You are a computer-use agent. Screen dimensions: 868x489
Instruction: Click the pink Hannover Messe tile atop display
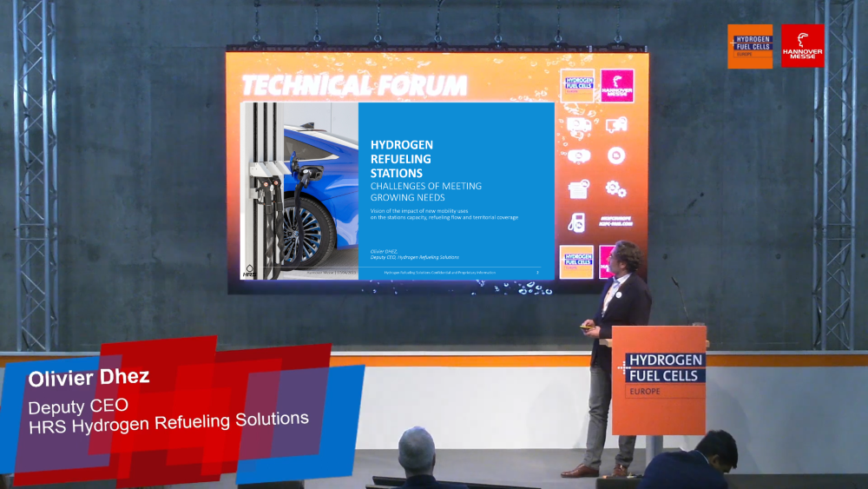(616, 86)
